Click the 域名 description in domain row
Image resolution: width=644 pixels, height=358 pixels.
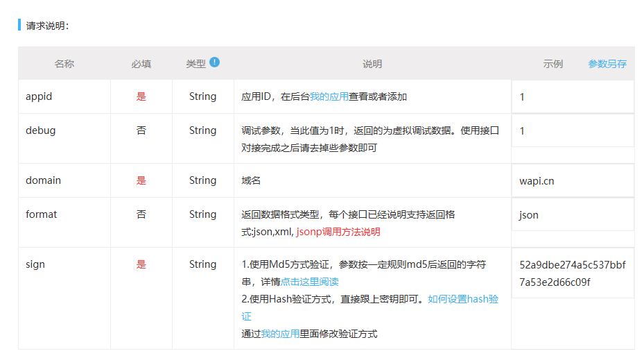coord(251,180)
